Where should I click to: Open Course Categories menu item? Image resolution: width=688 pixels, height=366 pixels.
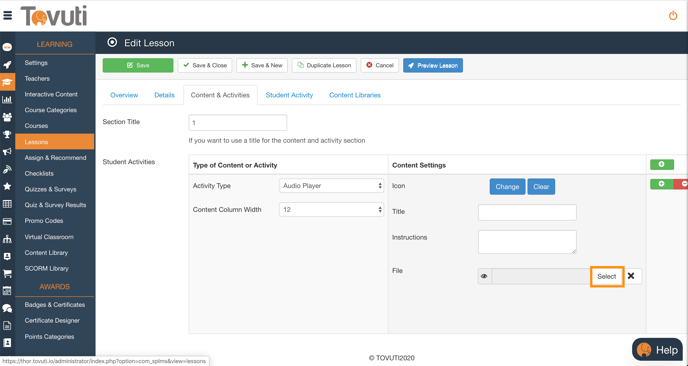[x=50, y=110]
